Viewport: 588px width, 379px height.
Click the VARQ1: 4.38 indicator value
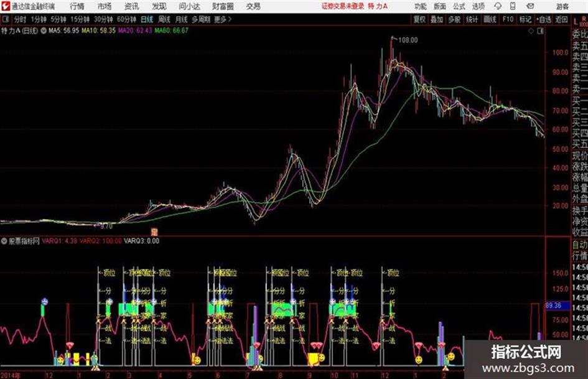coord(60,241)
